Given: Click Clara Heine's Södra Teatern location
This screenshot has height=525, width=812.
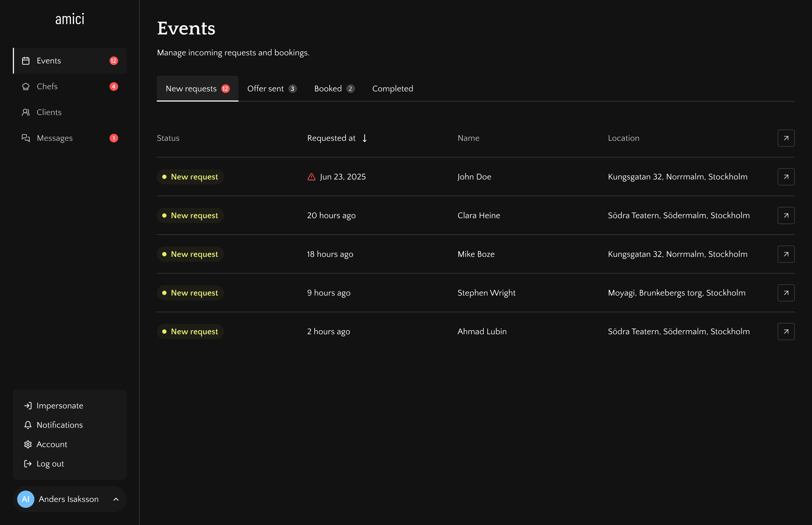Looking at the screenshot, I should pyautogui.click(x=679, y=215).
